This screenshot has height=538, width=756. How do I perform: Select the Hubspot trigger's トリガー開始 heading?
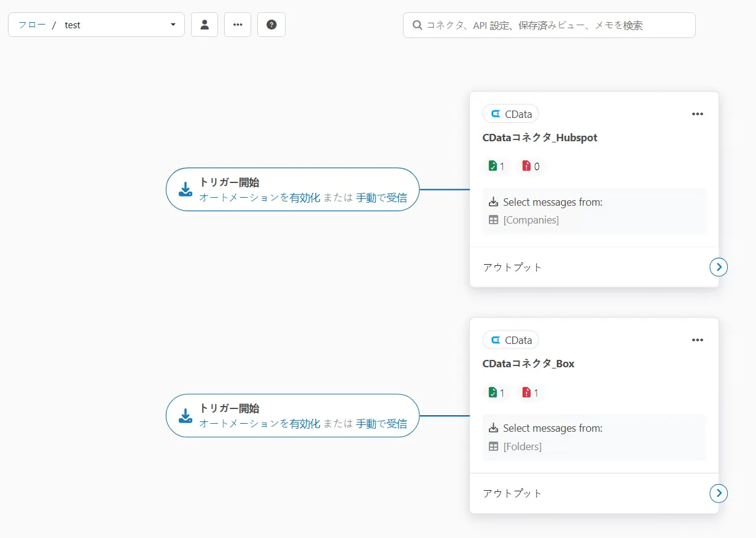[229, 182]
